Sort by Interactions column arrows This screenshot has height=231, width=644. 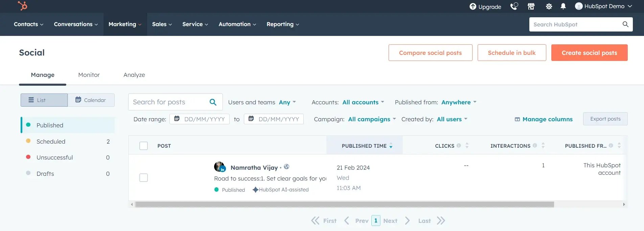(x=543, y=146)
